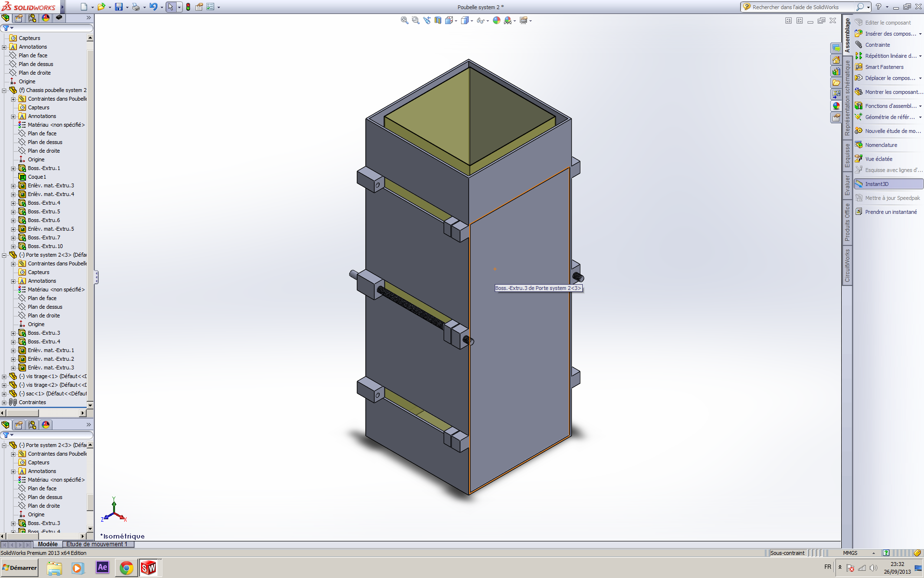Click the Undo arrow icon
Screen dimensions: 924x578
[153, 7]
